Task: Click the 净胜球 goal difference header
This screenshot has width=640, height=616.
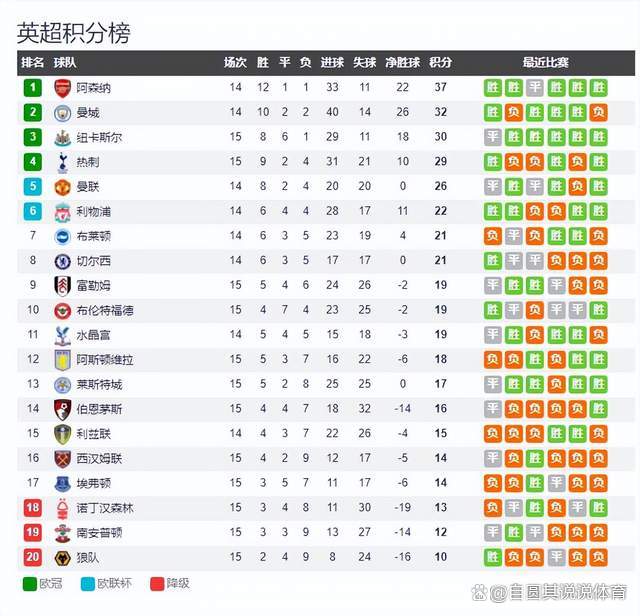Action: 402,62
